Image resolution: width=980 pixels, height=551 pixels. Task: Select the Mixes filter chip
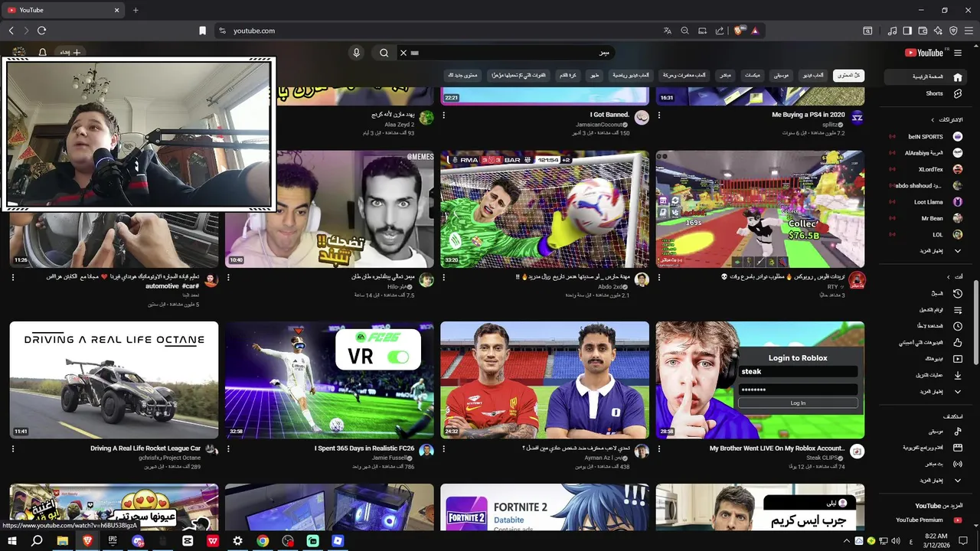coord(753,75)
